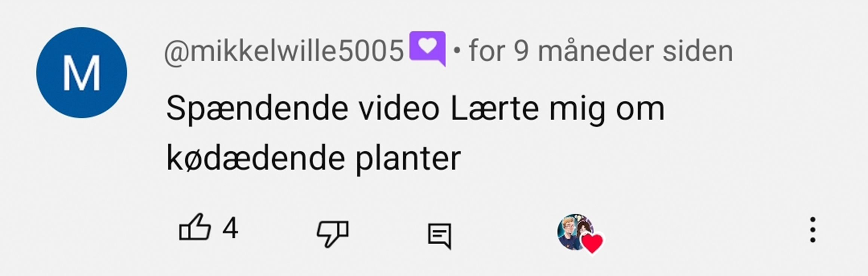Open the blue M profile avatar
The height and width of the screenshot is (276, 868).
(x=82, y=73)
